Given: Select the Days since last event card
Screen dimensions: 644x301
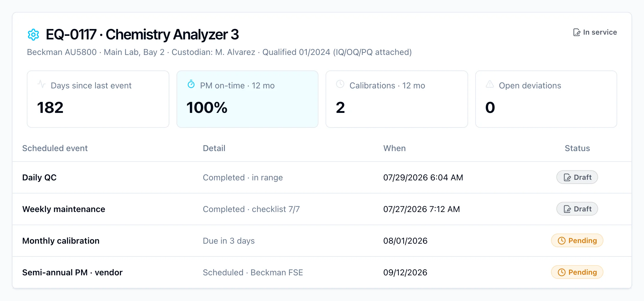Looking at the screenshot, I should click(98, 99).
